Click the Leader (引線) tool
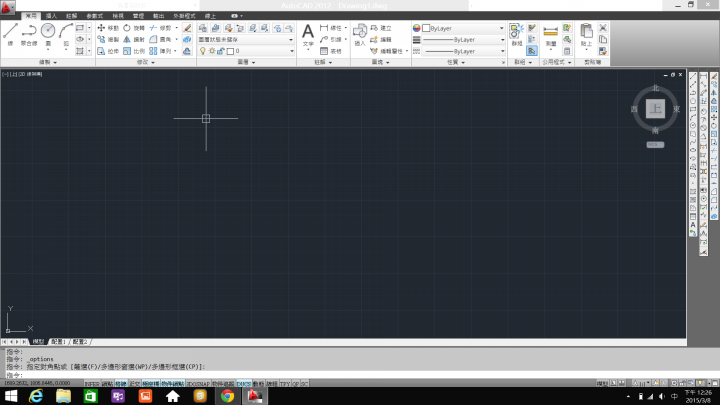Image resolution: width=720 pixels, height=405 pixels. coord(331,39)
